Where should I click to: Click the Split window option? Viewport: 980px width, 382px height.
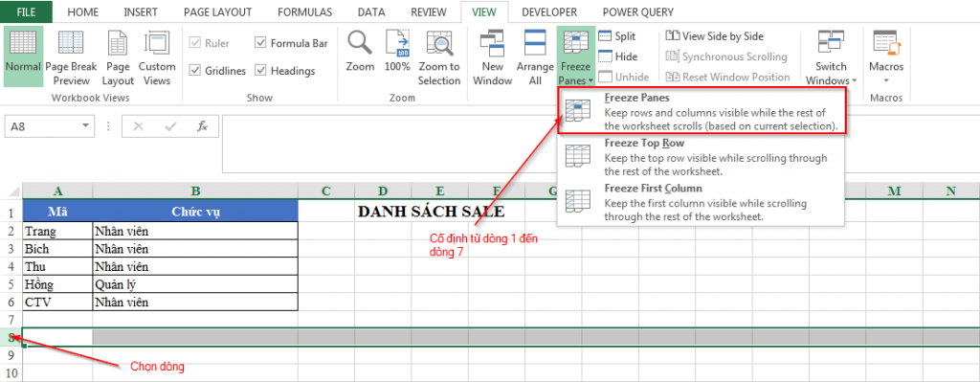tap(617, 36)
